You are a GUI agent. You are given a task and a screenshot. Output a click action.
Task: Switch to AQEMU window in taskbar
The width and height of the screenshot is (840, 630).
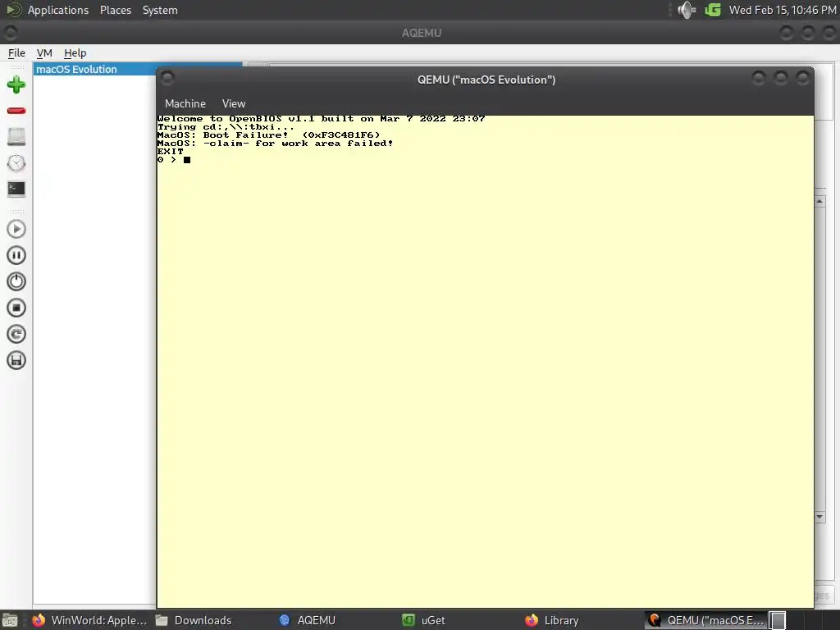click(x=308, y=620)
